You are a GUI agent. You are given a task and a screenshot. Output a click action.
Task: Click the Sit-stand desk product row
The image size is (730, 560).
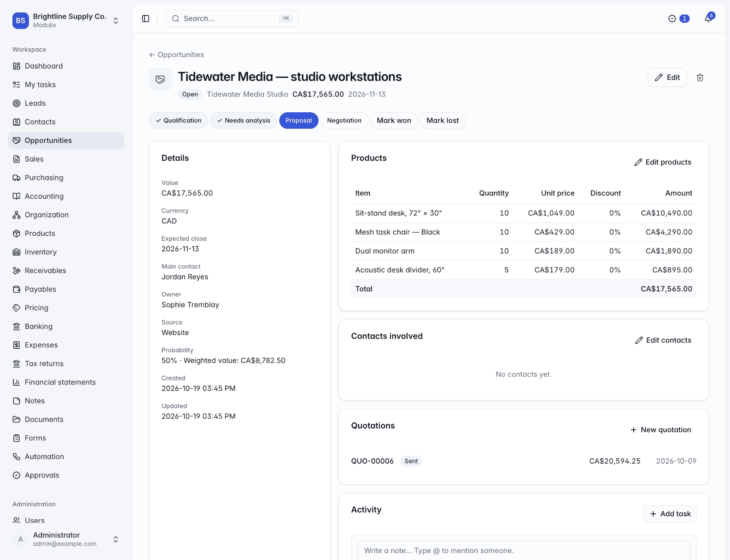pyautogui.click(x=524, y=213)
